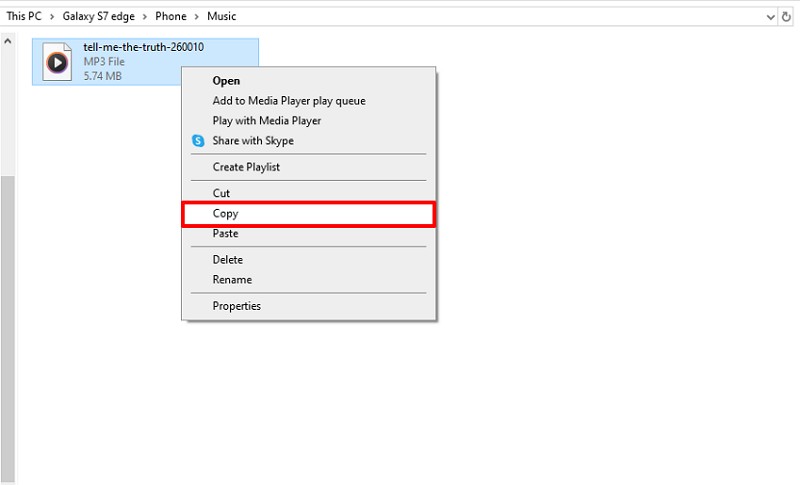Navigate to Phone breadcrumb
Screen dimensions: 800x485
pos(170,16)
